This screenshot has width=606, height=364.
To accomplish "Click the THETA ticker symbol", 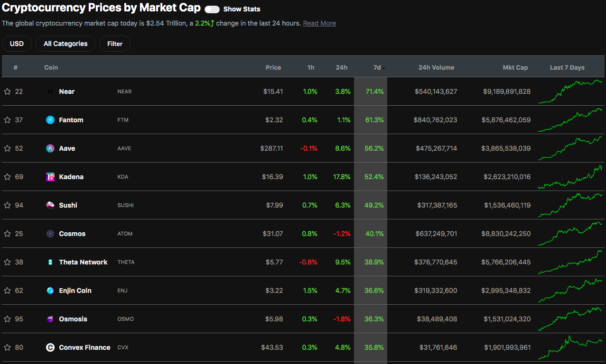I will pos(126,262).
